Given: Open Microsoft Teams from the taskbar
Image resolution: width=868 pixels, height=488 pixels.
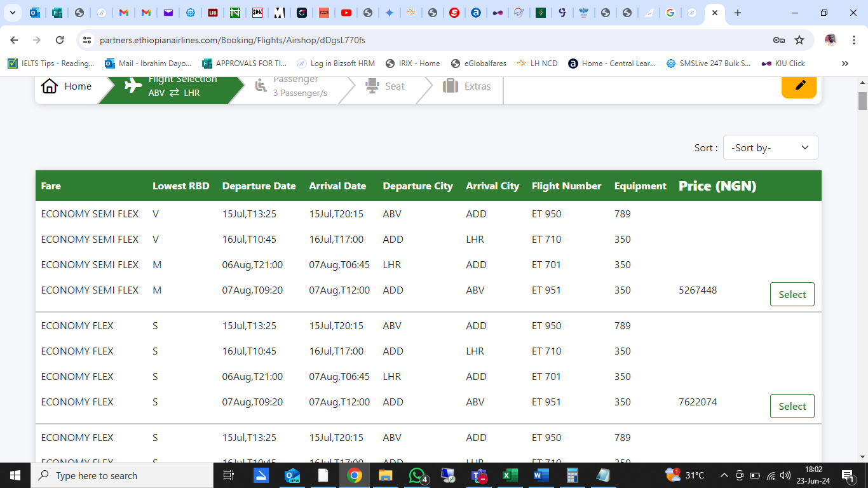Looking at the screenshot, I should [x=478, y=475].
